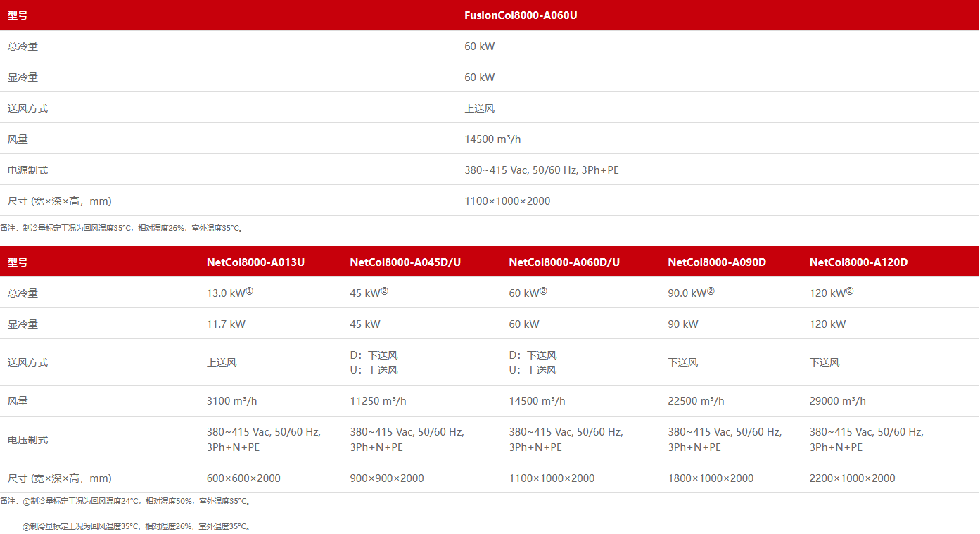Click 总冷量 label in the NetCol table
The height and width of the screenshot is (534, 980).
(23, 293)
